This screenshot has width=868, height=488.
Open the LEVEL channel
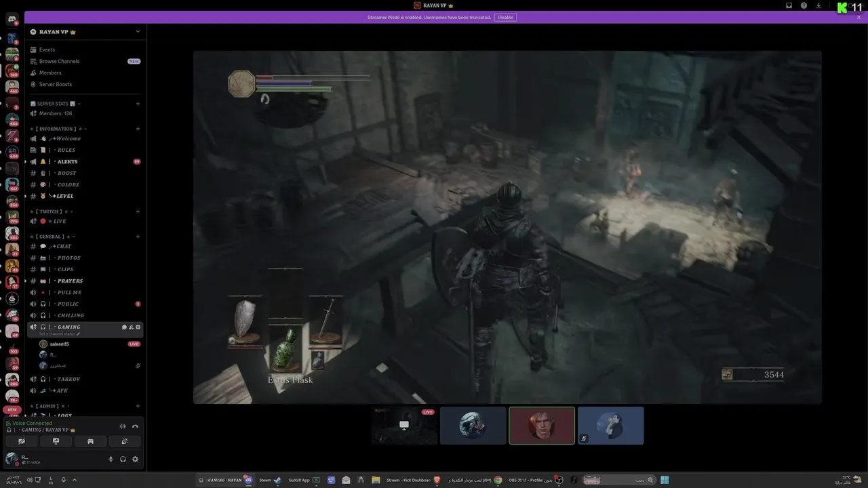85,196
